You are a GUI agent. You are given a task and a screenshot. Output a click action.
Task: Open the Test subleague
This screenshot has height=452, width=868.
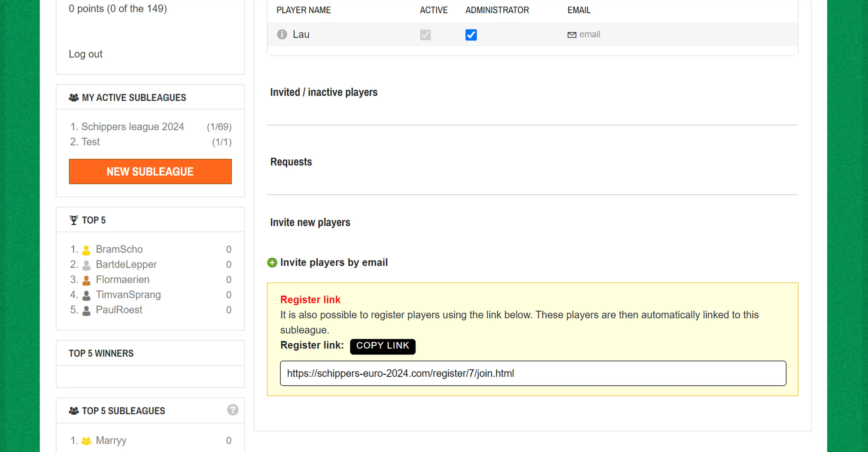90,142
